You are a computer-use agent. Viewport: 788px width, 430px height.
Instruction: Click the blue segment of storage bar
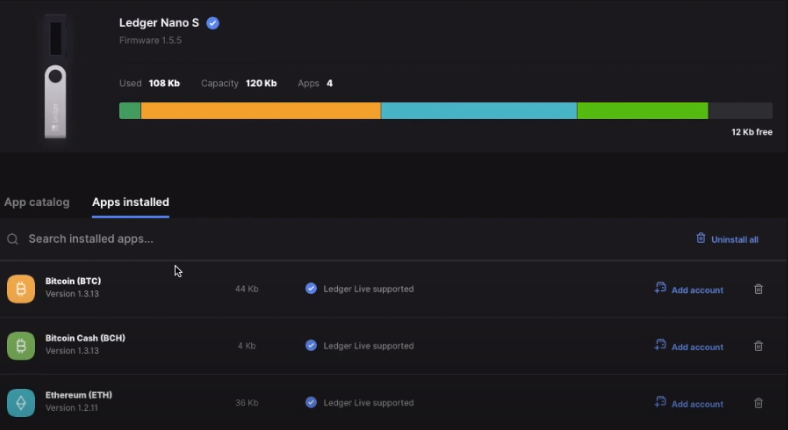(478, 111)
